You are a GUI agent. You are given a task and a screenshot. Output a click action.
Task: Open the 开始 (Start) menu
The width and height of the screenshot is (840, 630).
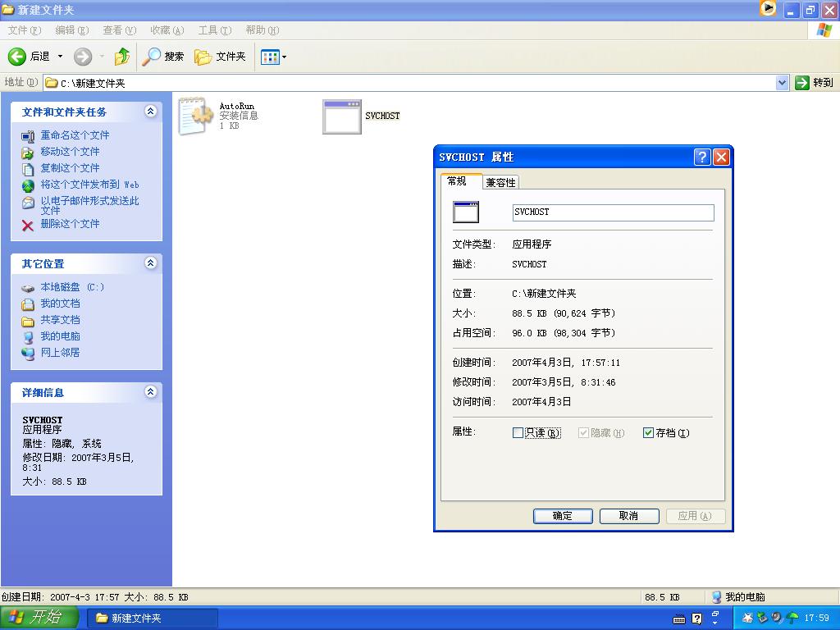(x=39, y=618)
